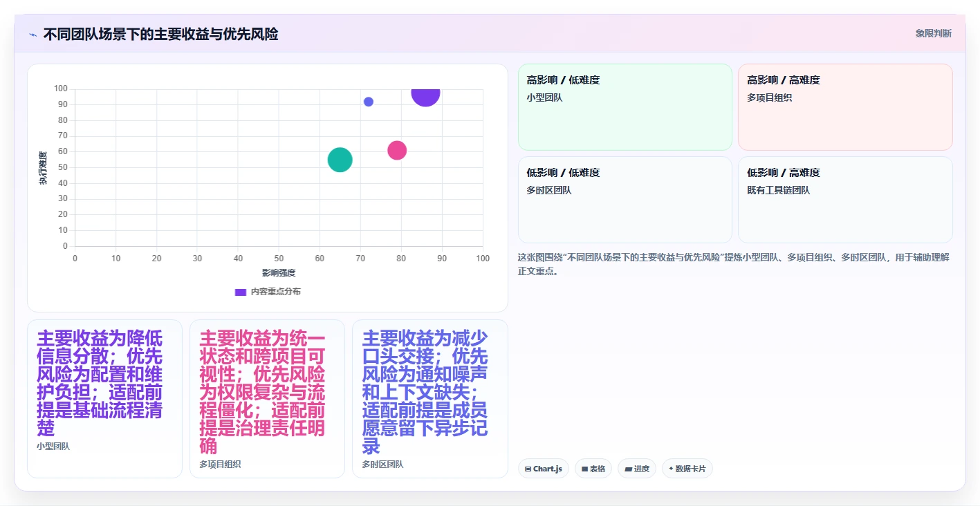Screen dimensions: 980x506
Task: Click the 内容重点分布 legend label
Action: [x=275, y=292]
